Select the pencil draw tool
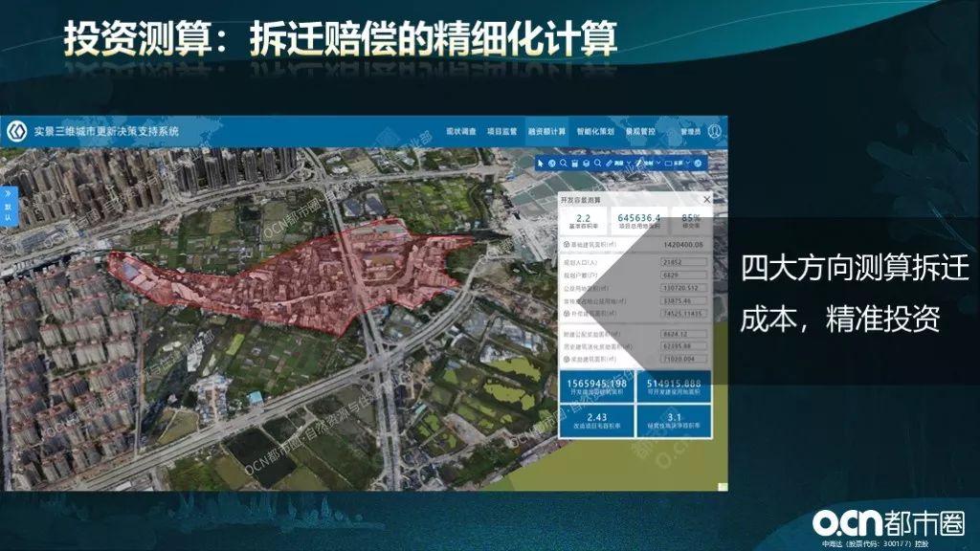This screenshot has height=551, width=980. point(638,163)
